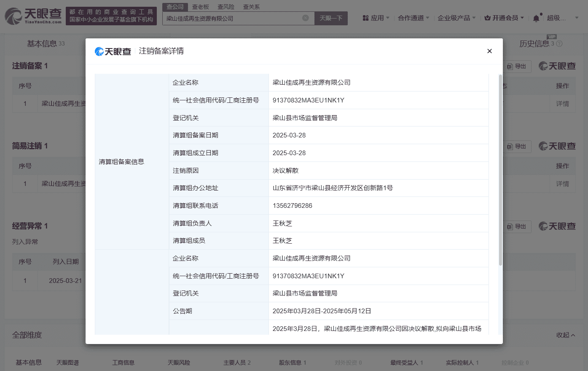The height and width of the screenshot is (371, 588).
Task: Expand the 超级 account dropdown arrow
Action: tap(576, 18)
